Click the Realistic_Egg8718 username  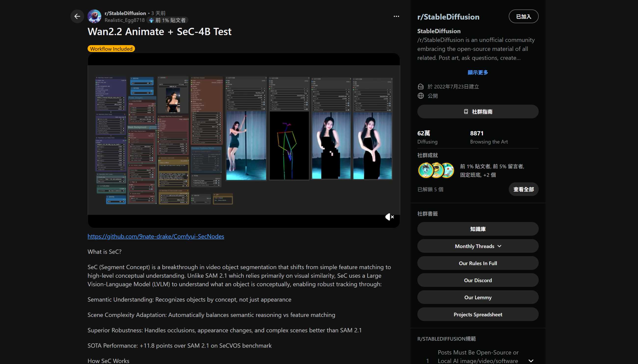coord(124,20)
